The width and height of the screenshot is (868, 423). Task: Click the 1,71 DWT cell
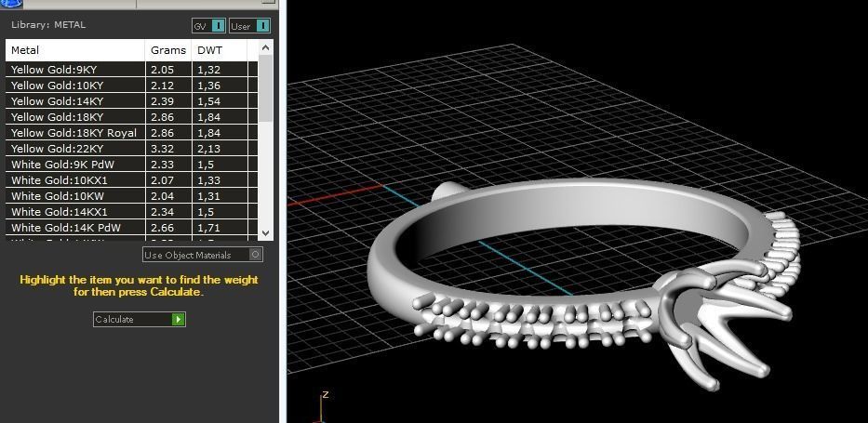coord(220,227)
